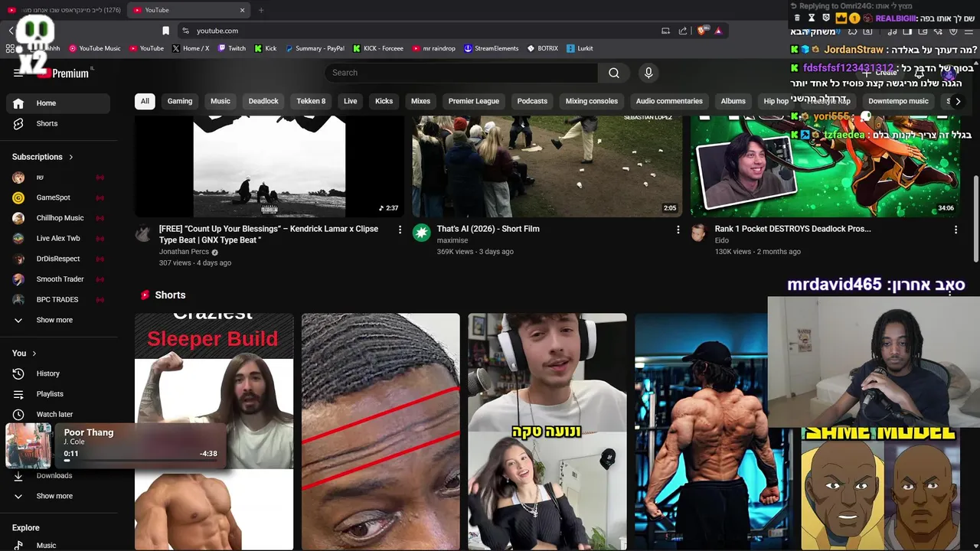Click Show more below Downloads
The image size is (980, 551).
click(58, 496)
